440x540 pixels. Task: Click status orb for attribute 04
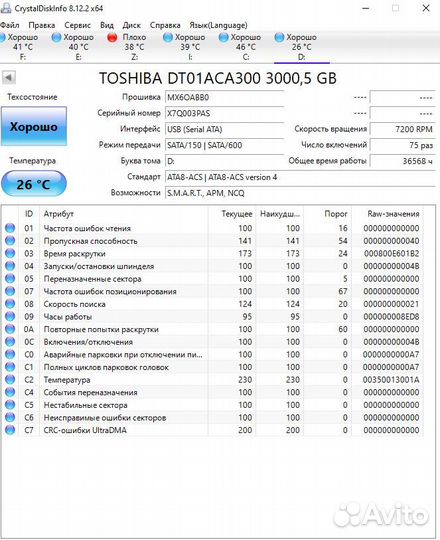tap(10, 266)
